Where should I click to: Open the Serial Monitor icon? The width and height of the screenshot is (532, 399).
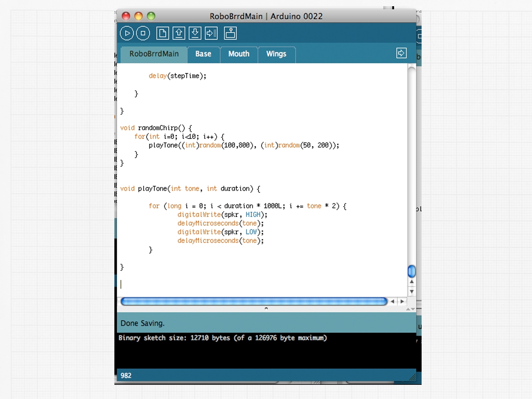tap(231, 33)
